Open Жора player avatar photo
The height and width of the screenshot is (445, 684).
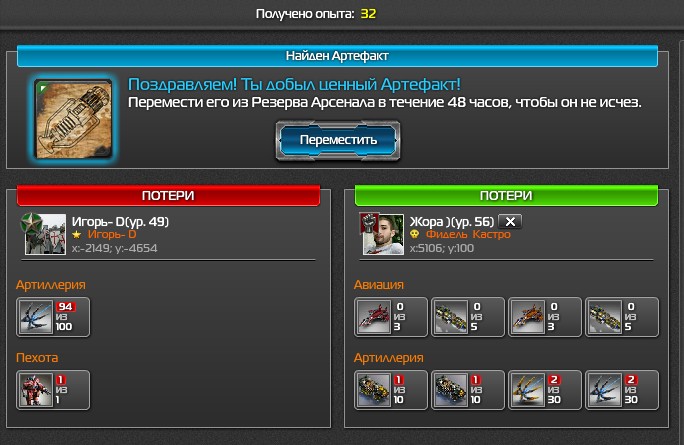point(382,234)
